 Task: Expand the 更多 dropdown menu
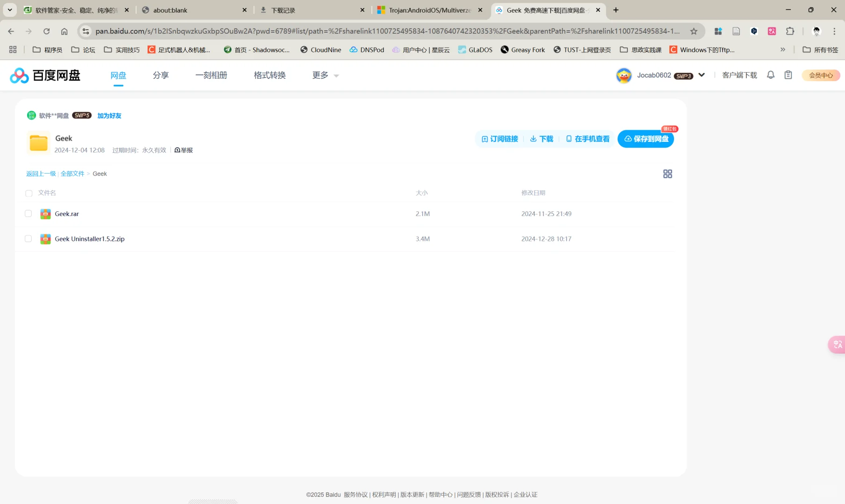(x=325, y=75)
